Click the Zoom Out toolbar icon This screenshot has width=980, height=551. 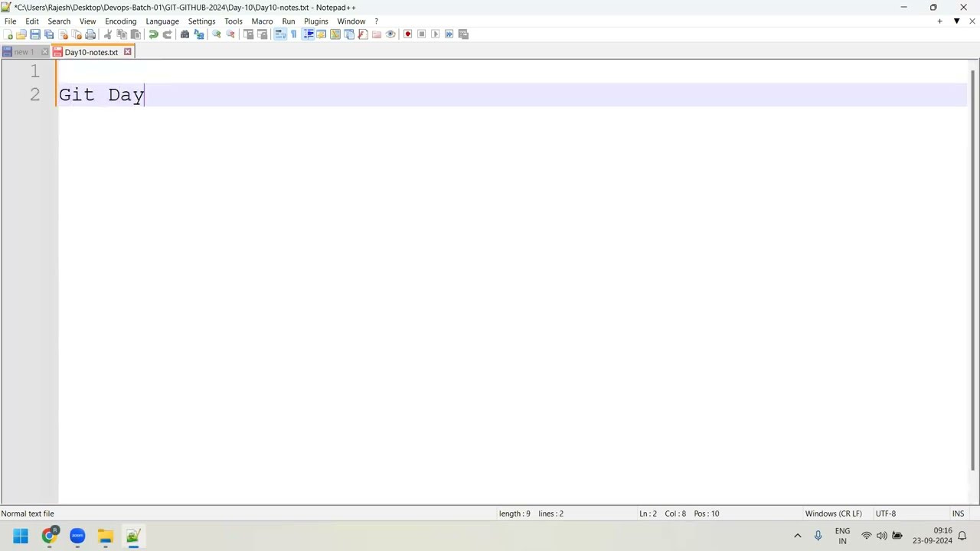tap(230, 34)
